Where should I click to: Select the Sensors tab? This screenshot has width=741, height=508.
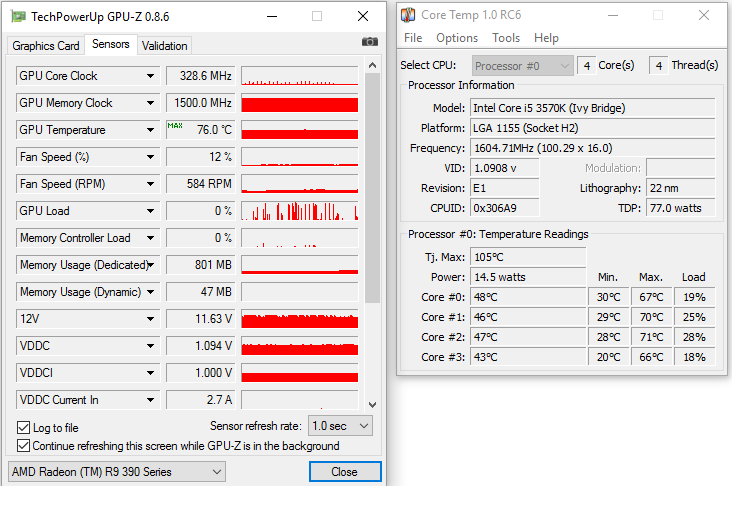(111, 44)
